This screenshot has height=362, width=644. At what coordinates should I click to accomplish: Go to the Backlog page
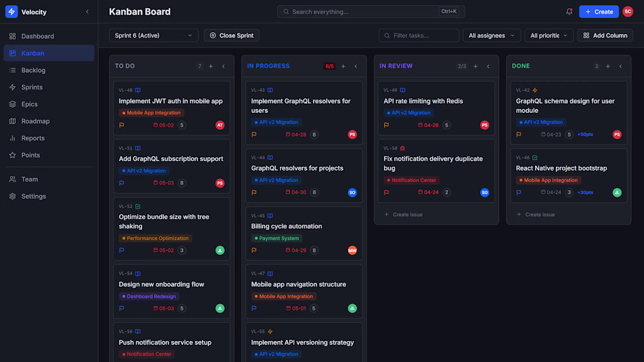click(x=49, y=70)
